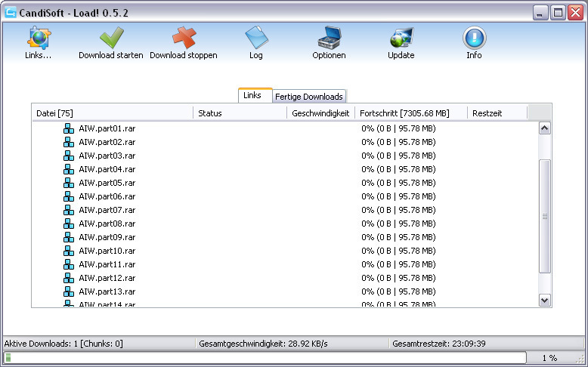Viewport: 588px width, 367px height.
Task: Minimize the CandiSoft Load! window
Action: (540, 13)
